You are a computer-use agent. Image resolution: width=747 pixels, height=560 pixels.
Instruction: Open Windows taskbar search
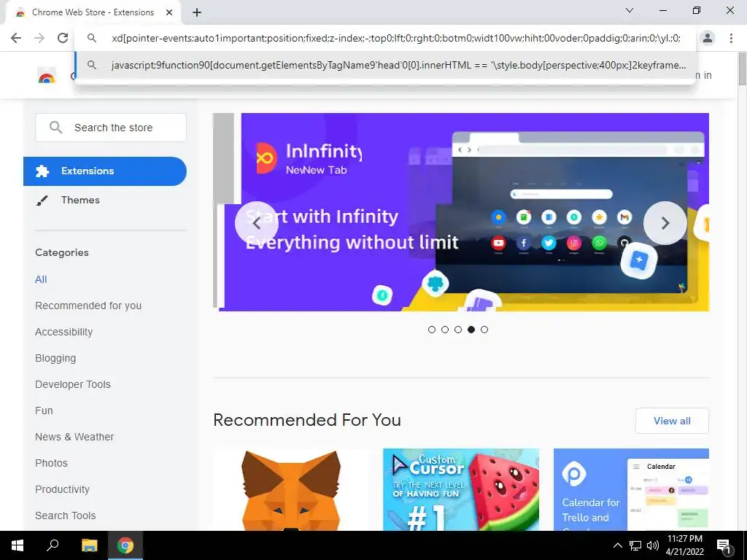coord(53,545)
